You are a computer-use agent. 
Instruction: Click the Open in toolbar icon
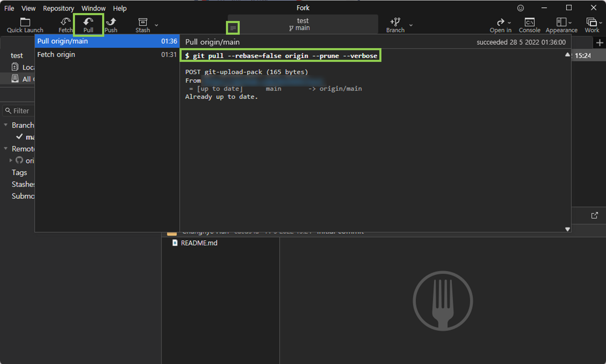[x=501, y=25]
